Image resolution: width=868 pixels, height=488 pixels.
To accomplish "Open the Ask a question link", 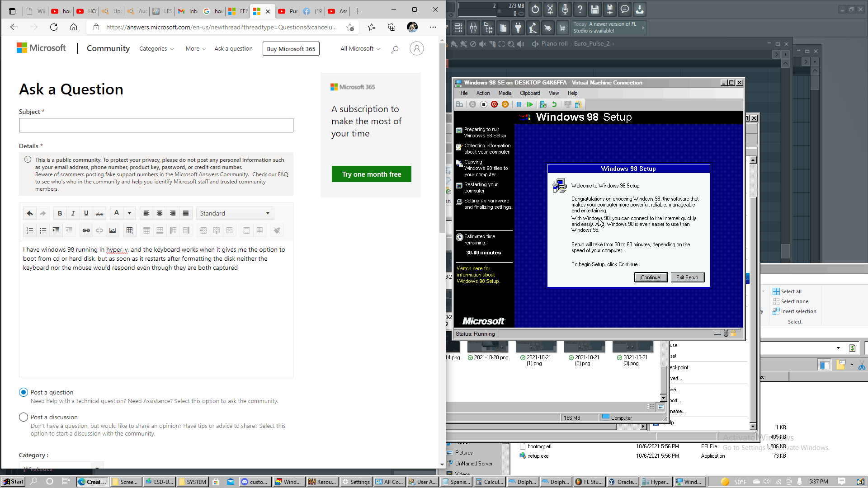I will point(233,49).
